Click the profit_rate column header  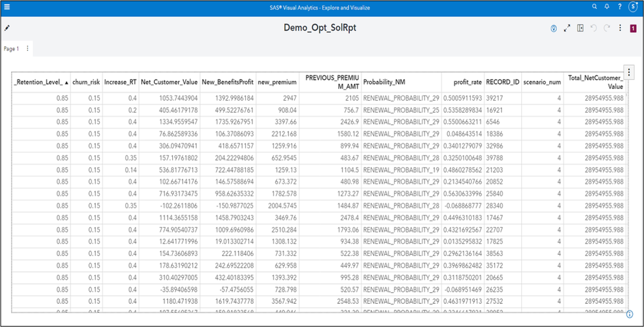coord(463,82)
